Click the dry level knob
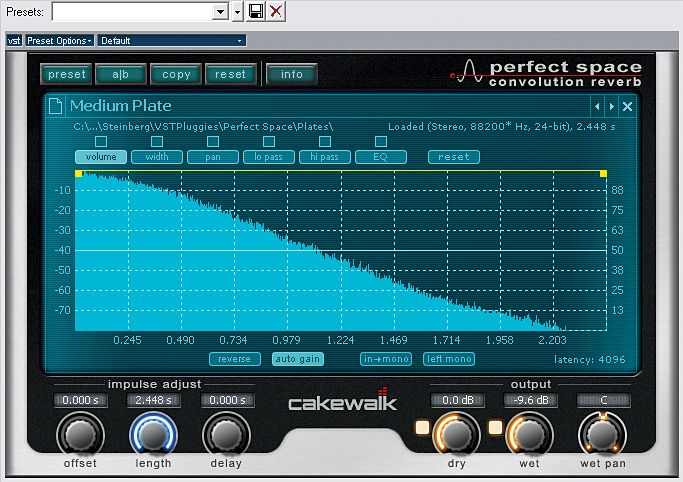Image resolution: width=683 pixels, height=482 pixels. [x=456, y=435]
